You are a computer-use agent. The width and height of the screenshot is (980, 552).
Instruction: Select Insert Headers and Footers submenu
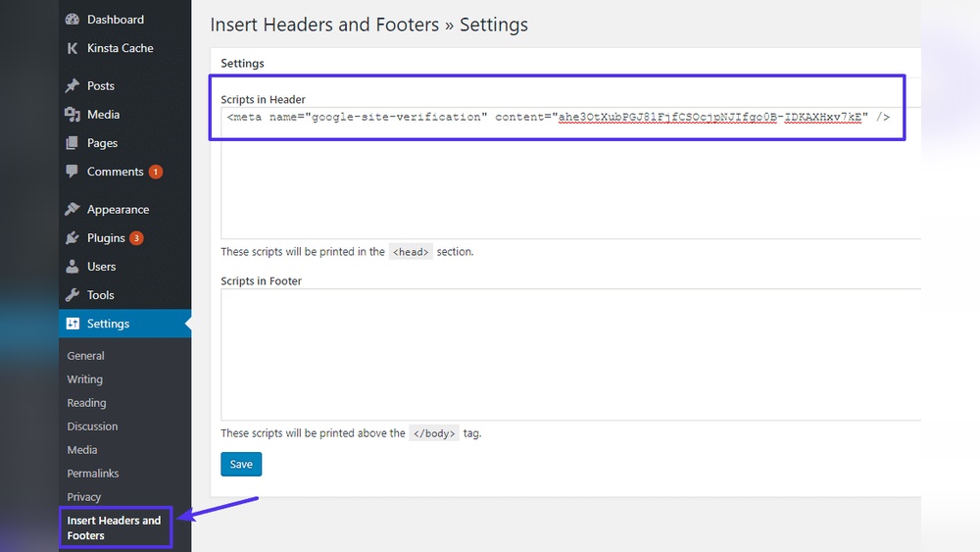[x=114, y=527]
